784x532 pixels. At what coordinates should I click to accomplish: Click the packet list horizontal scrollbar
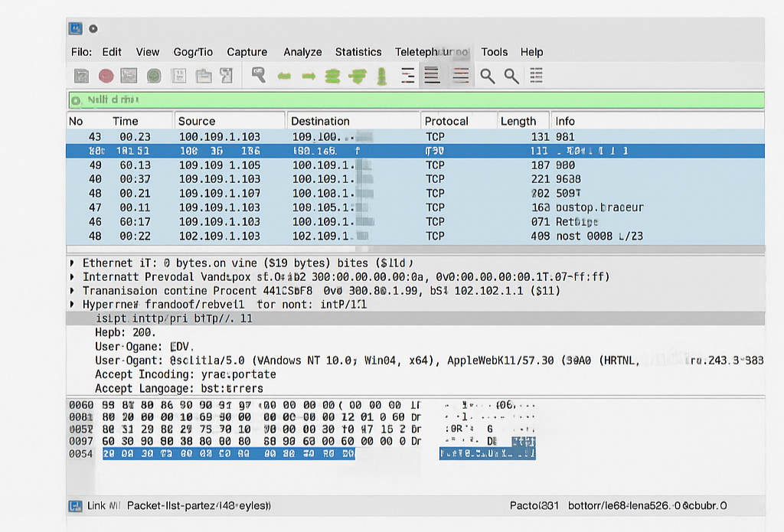415,249
